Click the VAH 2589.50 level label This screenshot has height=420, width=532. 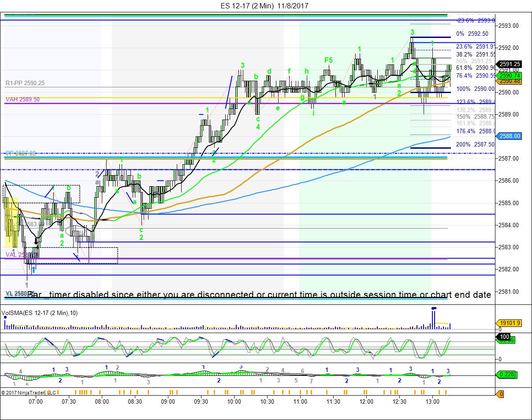[22, 99]
